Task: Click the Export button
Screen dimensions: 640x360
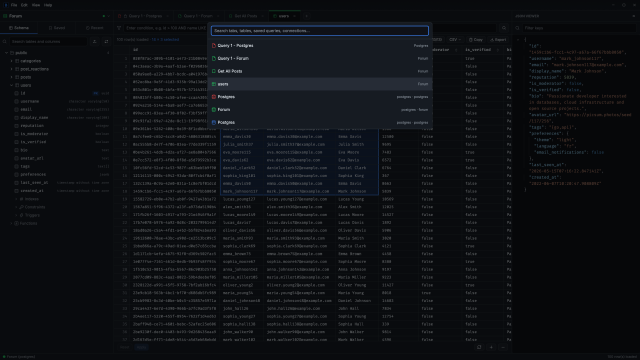Action: pyautogui.click(x=498, y=40)
